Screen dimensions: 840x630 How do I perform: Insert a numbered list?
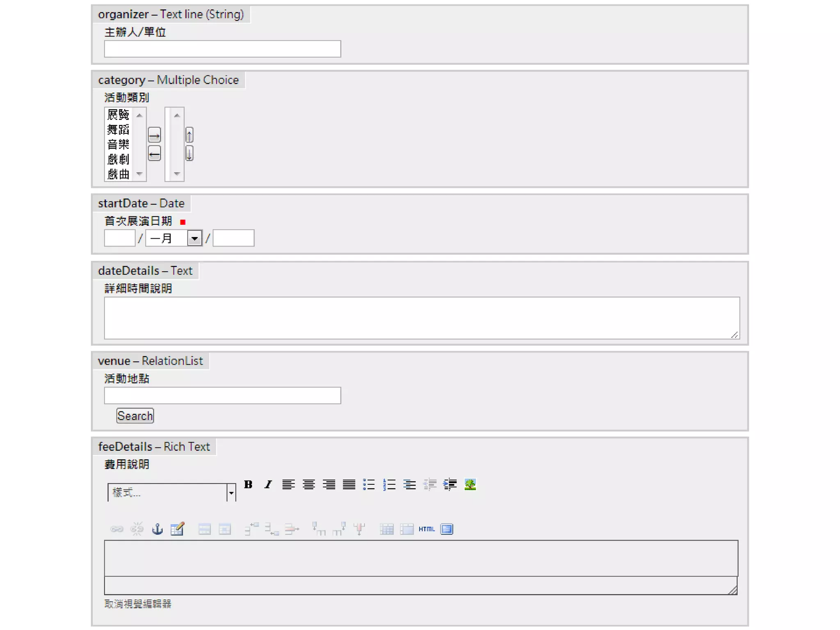point(389,484)
